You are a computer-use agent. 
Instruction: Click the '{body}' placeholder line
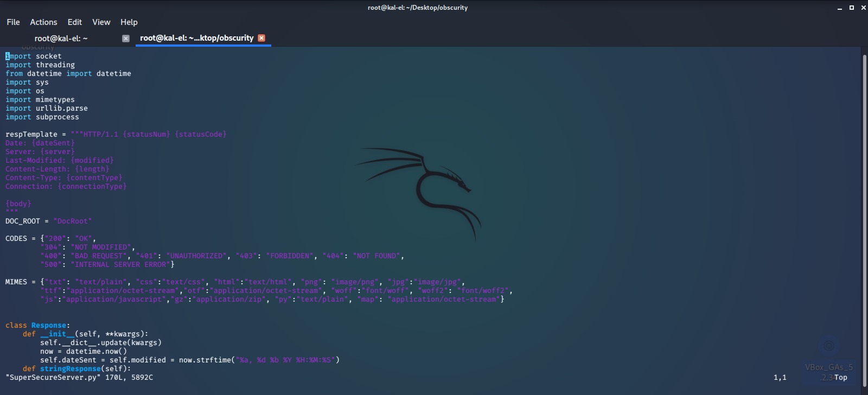tap(18, 204)
